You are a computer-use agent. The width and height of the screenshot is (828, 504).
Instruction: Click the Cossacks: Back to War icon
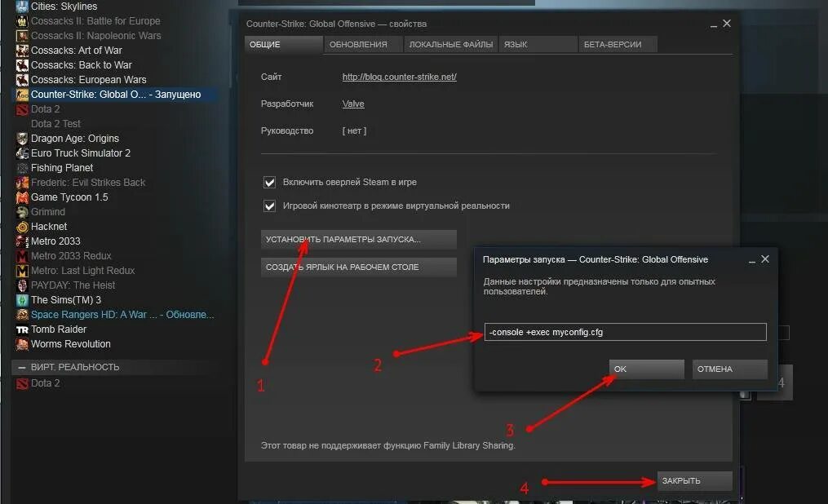[x=22, y=65]
